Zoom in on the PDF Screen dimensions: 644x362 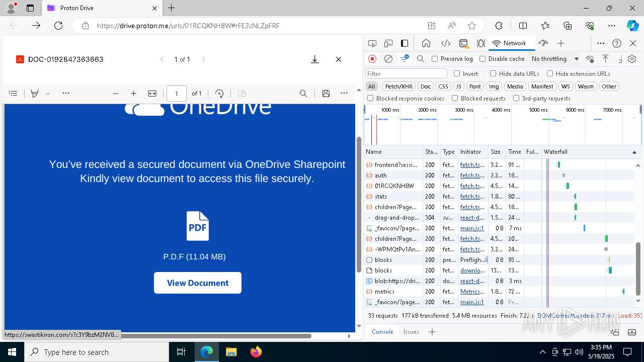[133, 94]
